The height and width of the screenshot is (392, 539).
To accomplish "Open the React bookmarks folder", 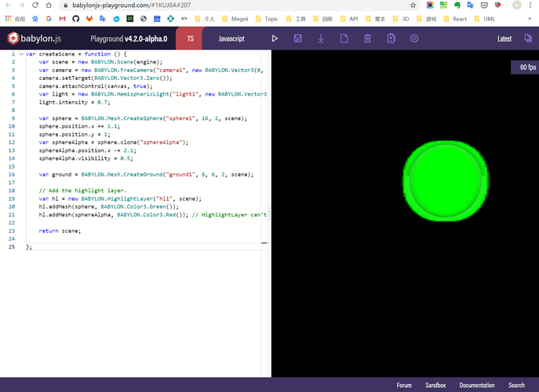I will [x=455, y=18].
